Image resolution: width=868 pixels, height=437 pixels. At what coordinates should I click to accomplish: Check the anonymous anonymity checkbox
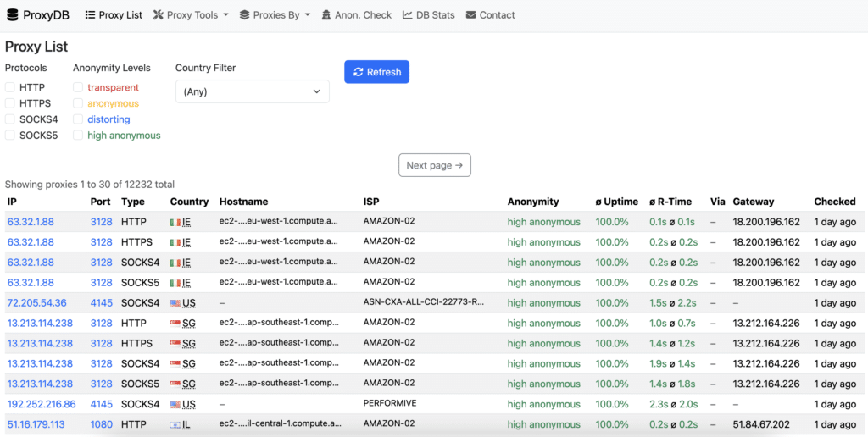[x=78, y=103]
